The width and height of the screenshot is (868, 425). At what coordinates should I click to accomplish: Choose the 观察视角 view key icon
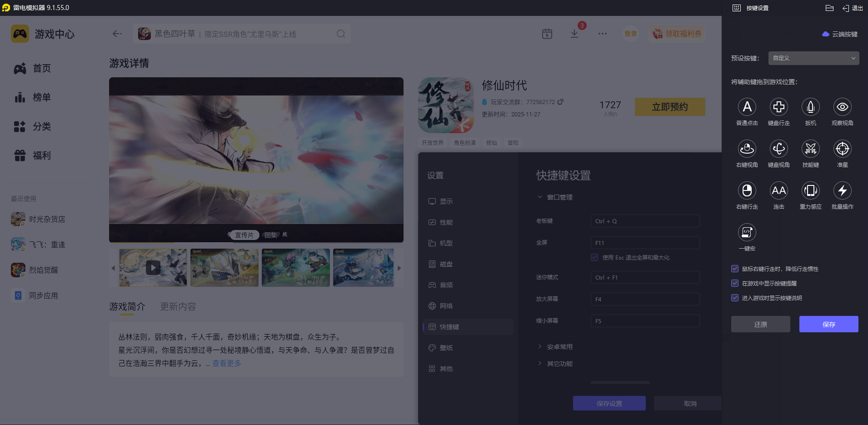[x=842, y=107]
